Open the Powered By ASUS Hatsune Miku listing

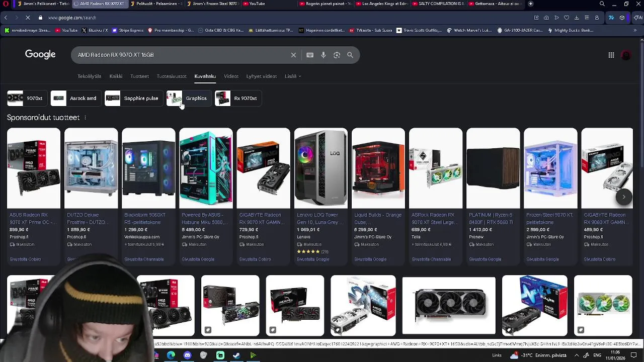point(206,196)
